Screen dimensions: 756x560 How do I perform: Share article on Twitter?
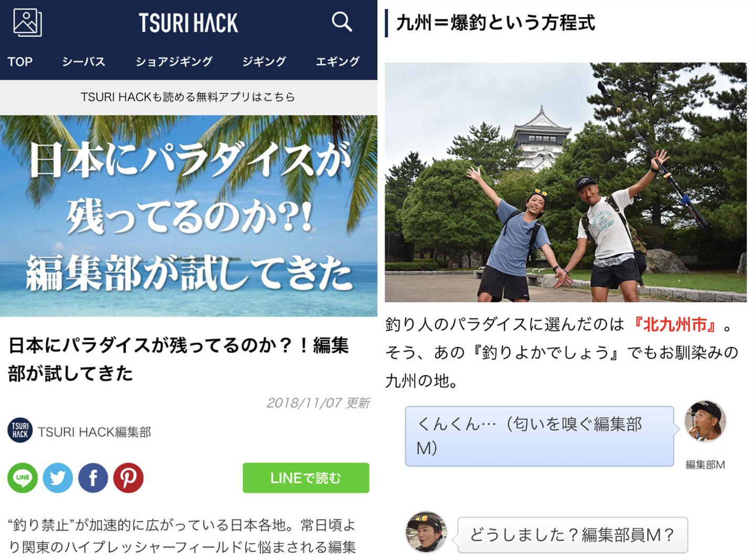point(58,478)
